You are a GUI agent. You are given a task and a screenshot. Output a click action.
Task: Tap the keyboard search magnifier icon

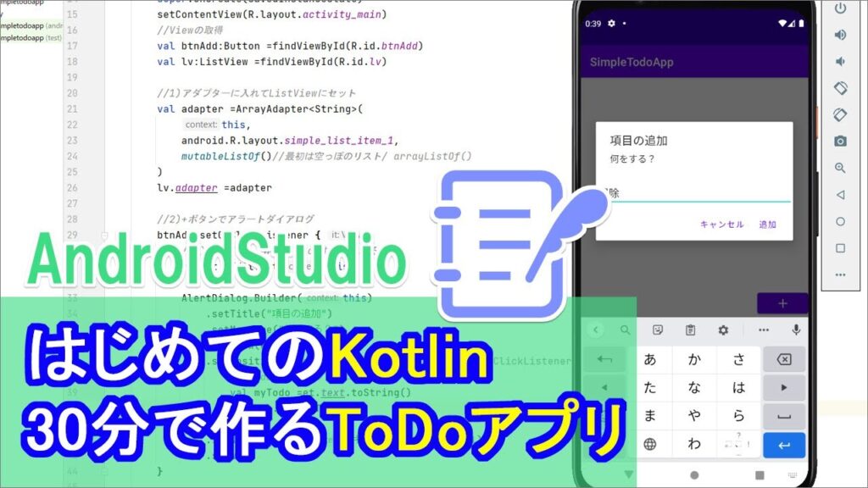625,330
